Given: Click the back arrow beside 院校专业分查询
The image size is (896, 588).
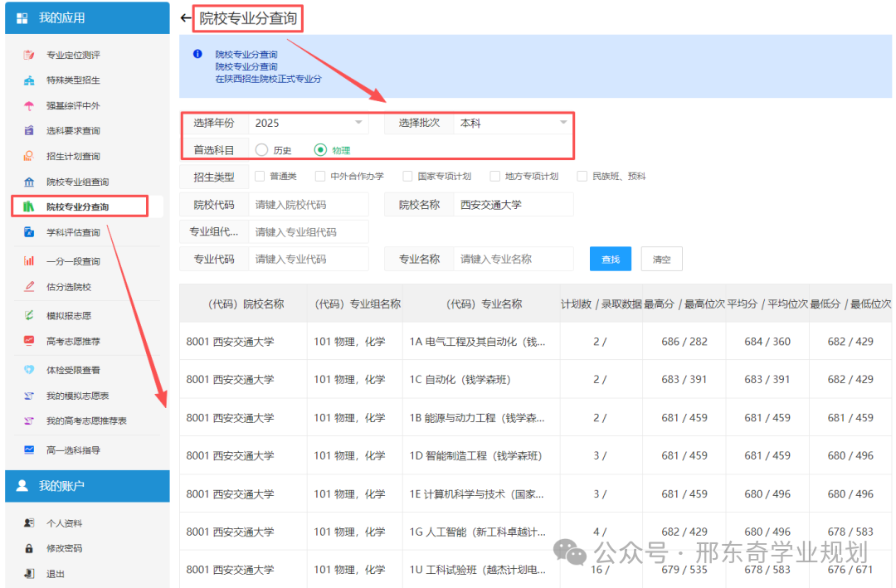Looking at the screenshot, I should coord(185,18).
